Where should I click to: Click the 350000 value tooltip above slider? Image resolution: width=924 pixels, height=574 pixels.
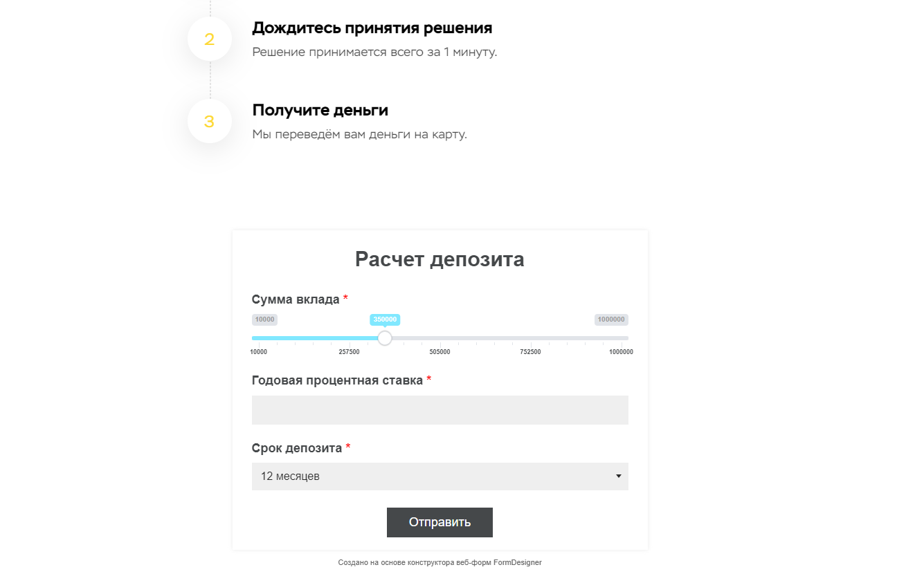coord(385,320)
